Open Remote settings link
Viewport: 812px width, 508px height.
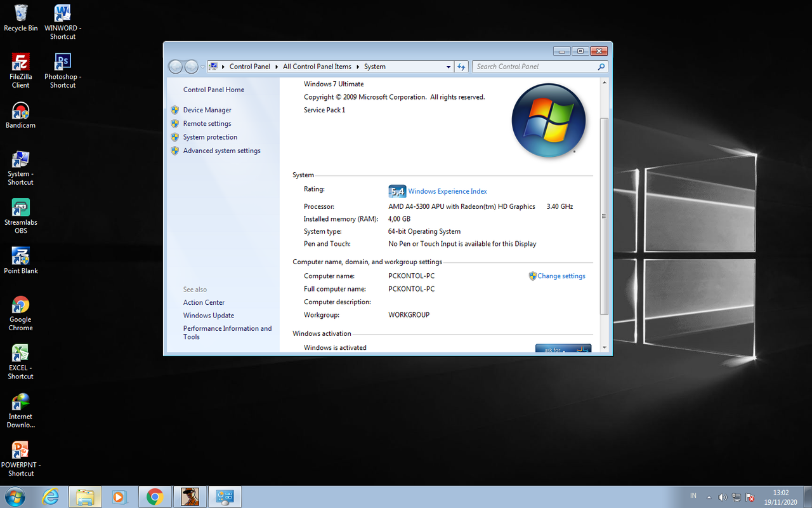[207, 124]
